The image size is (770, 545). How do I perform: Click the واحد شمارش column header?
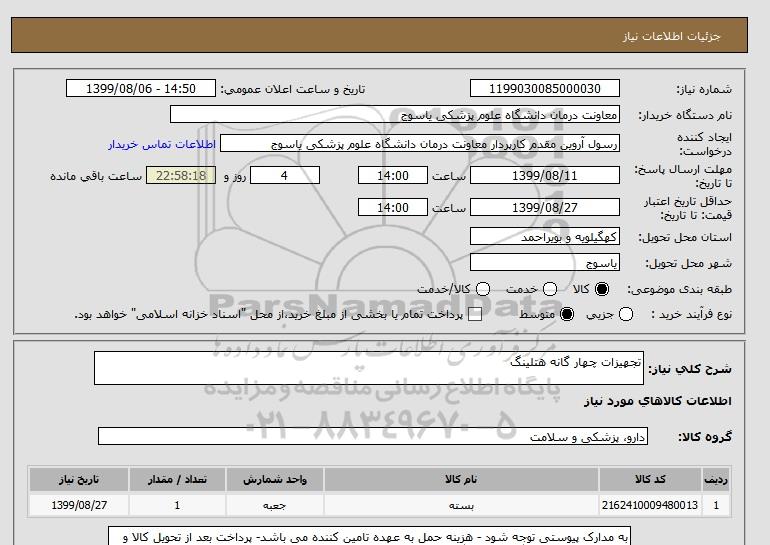point(275,479)
